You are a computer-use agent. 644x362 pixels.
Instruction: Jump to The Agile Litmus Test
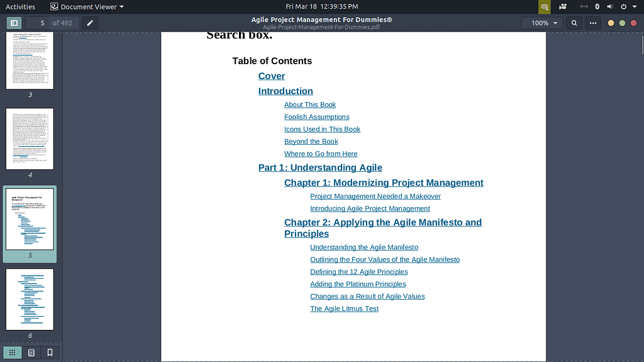[x=344, y=309]
